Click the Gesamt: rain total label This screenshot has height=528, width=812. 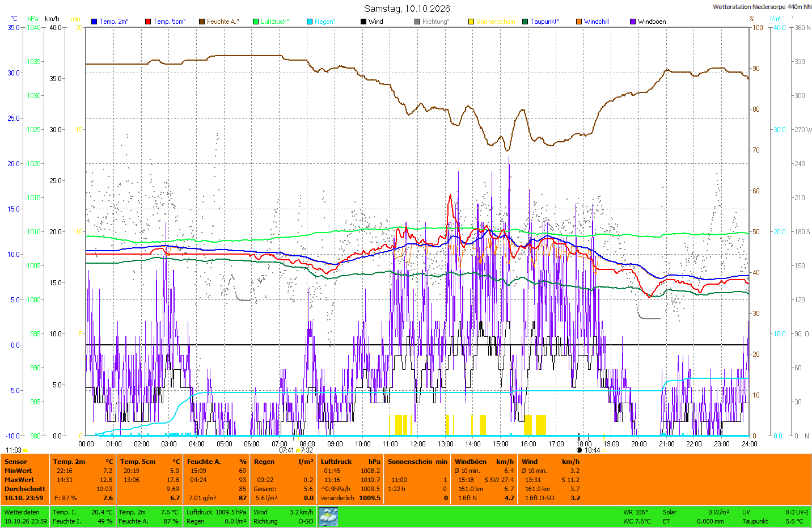[x=265, y=489]
